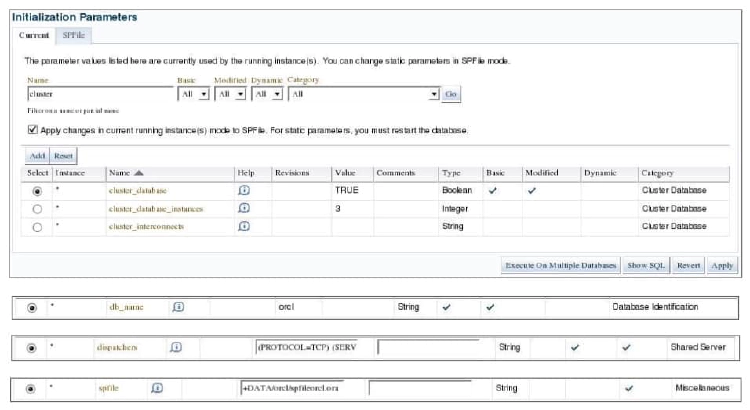750x410 pixels.
Task: Select the cluster_interconnects row radio button
Action: coord(37,227)
